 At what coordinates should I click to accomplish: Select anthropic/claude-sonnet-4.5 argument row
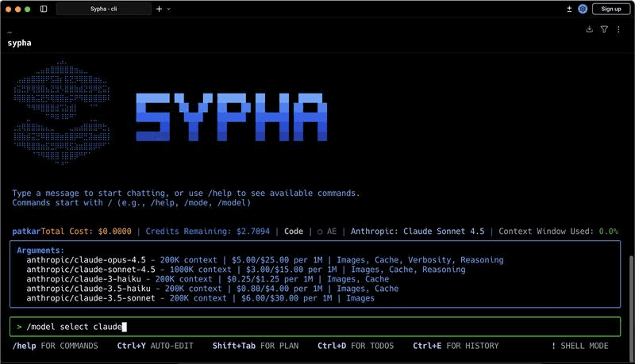tap(246, 270)
